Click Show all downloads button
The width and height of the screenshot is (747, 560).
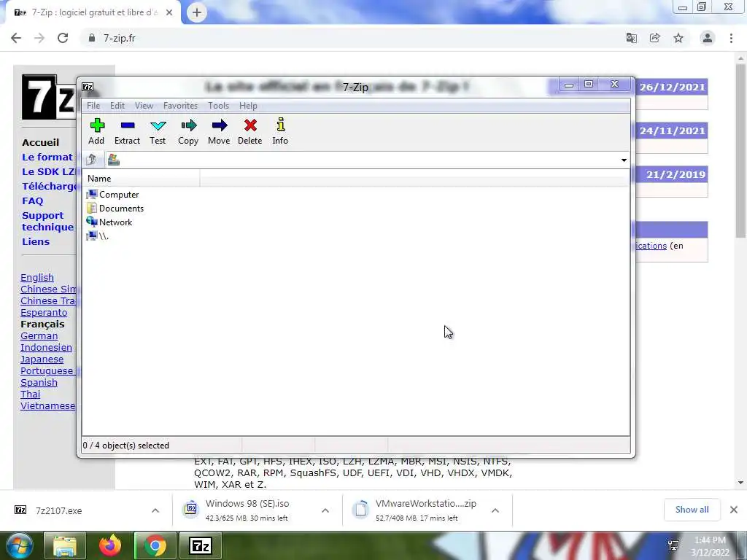(x=692, y=510)
